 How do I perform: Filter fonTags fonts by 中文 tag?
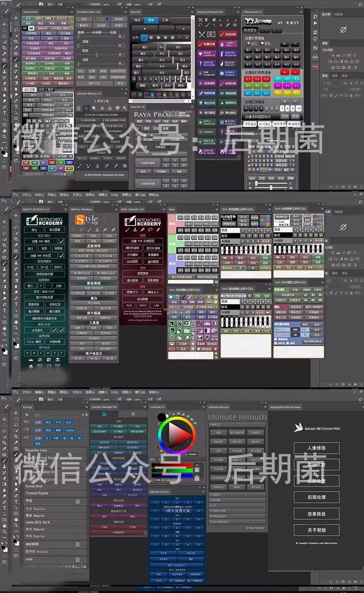(x=58, y=422)
